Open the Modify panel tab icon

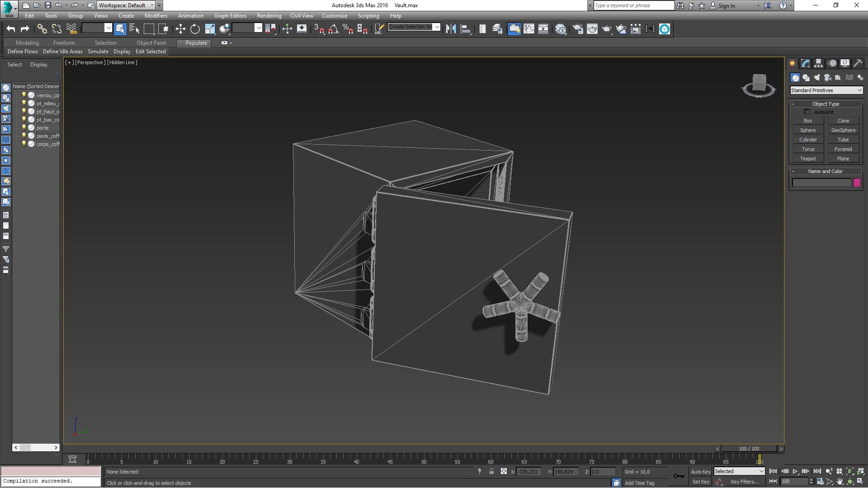click(x=806, y=63)
